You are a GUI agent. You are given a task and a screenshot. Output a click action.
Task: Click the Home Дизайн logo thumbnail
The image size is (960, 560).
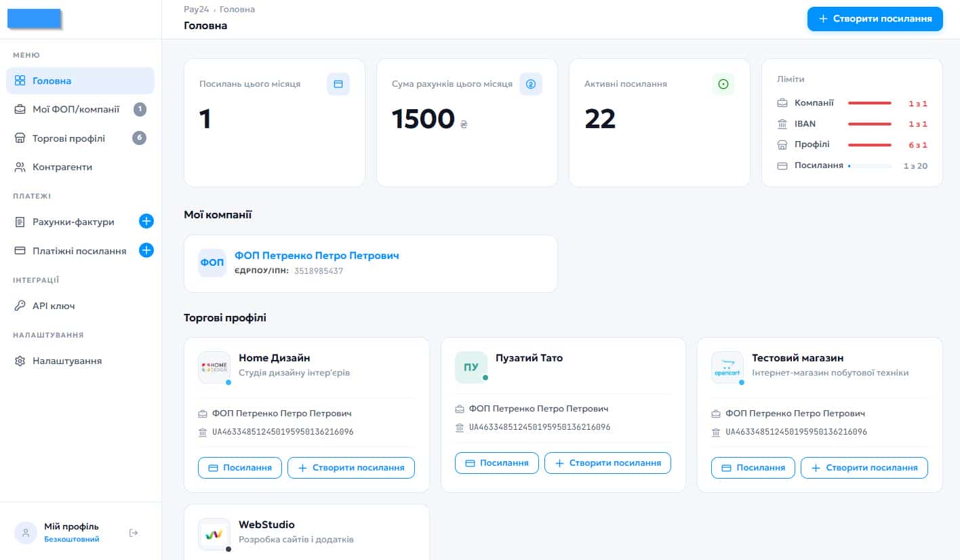tap(214, 367)
